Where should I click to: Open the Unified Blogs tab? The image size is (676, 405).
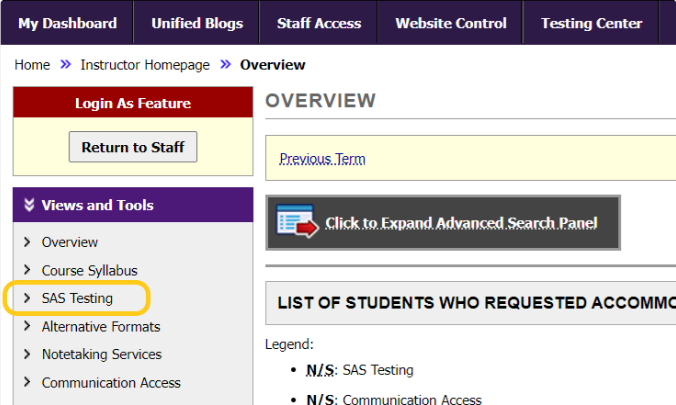tap(197, 23)
